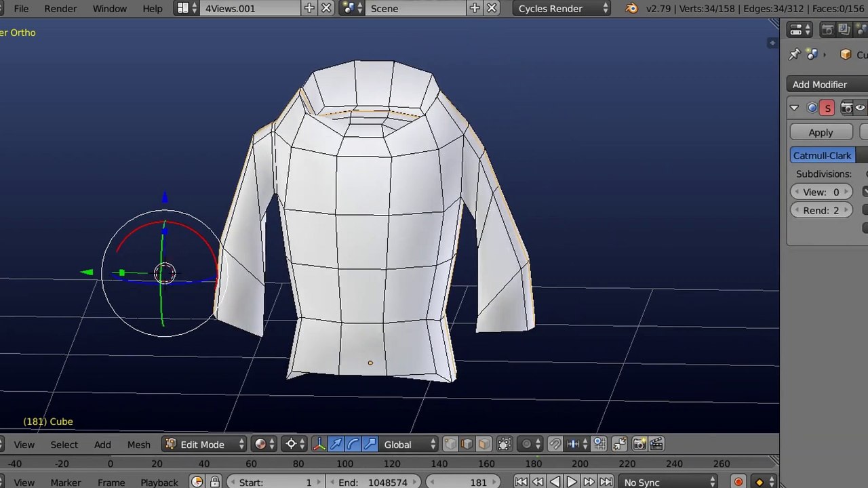Edit the 4Views.001 layout name field
The height and width of the screenshot is (488, 868).
coord(251,9)
